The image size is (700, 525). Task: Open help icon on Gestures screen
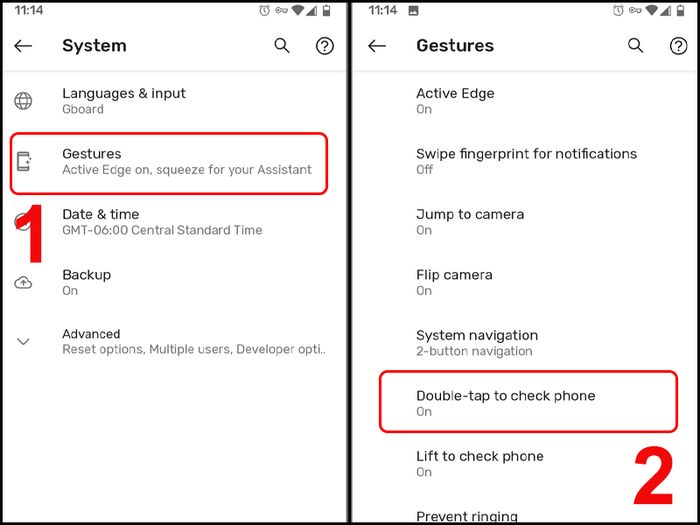pyautogui.click(x=678, y=46)
